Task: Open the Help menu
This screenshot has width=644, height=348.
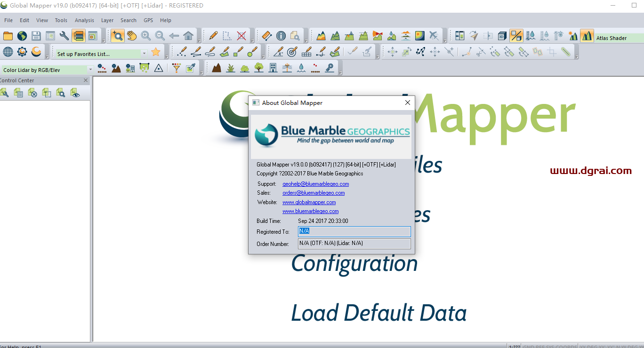Action: (x=166, y=20)
